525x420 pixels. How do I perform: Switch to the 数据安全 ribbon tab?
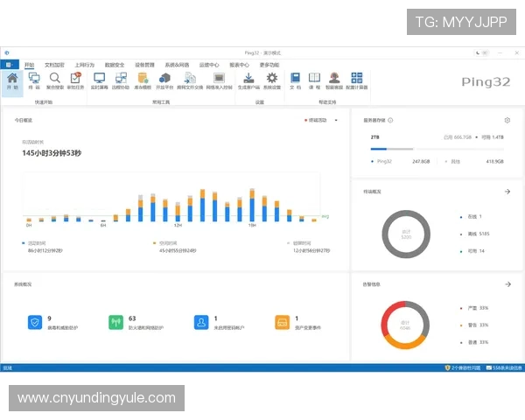click(115, 65)
